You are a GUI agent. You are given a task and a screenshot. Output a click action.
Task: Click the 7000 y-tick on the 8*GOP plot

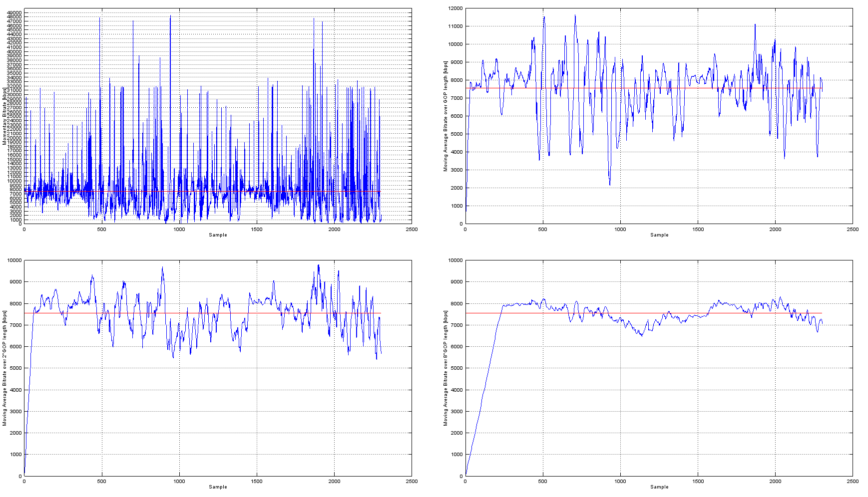[457, 325]
